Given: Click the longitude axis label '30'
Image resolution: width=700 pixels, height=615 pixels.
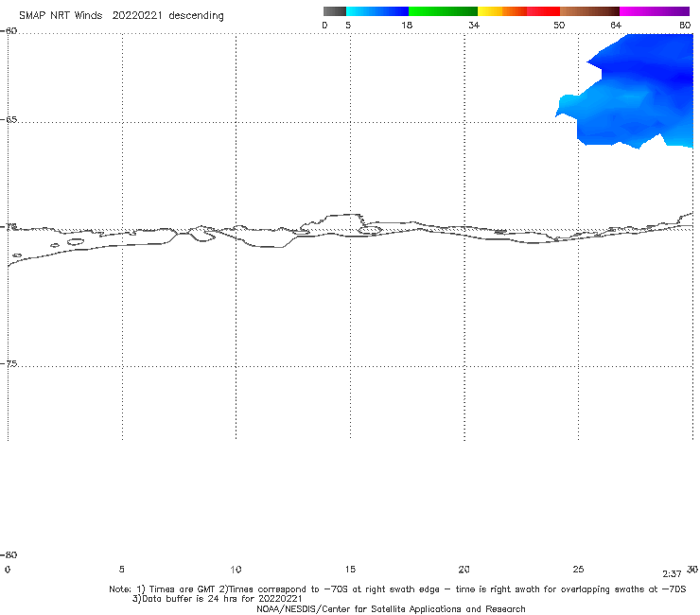Looking at the screenshot, I should 692,569.
